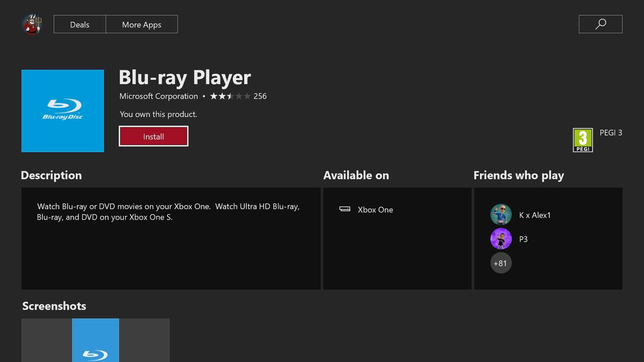Click the +81 friends badge
The width and height of the screenshot is (644, 362).
point(501,263)
